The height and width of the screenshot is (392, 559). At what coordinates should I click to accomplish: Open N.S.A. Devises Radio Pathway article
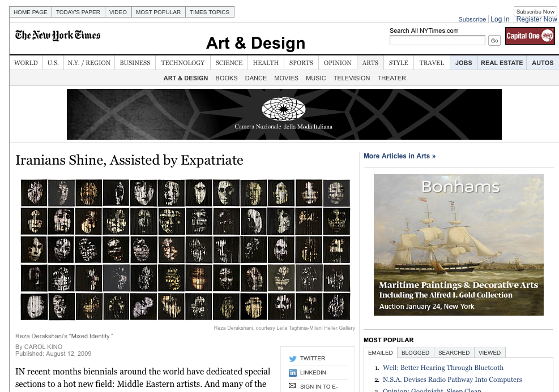click(453, 380)
